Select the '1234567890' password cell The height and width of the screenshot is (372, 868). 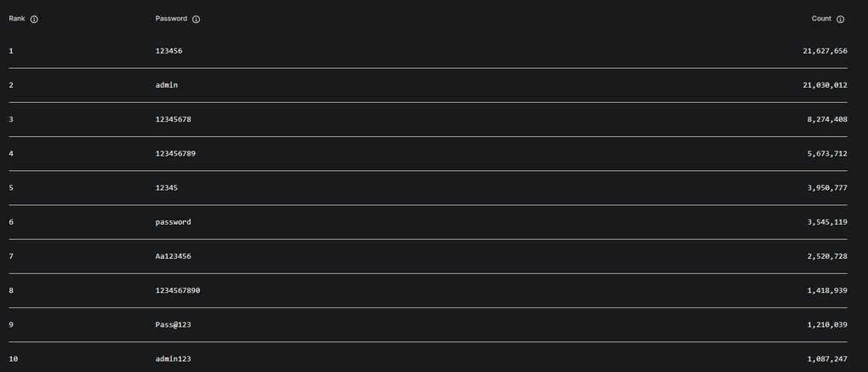point(178,290)
